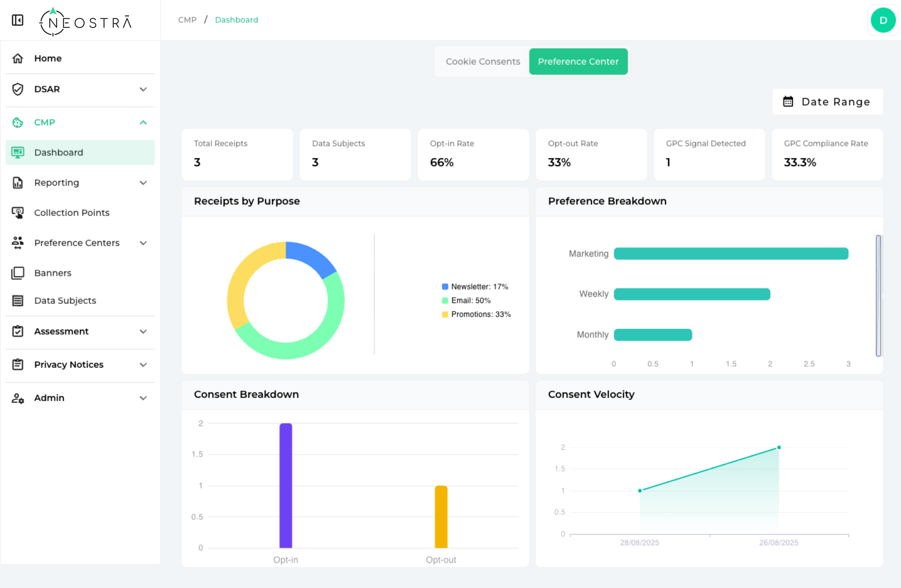
Task: Expand the Preference Centers chevron
Action: click(143, 243)
